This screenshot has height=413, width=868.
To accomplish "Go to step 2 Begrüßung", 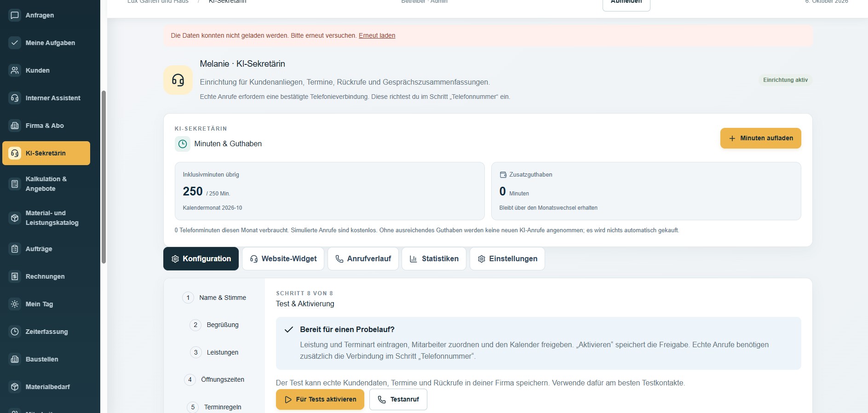I will (x=214, y=325).
